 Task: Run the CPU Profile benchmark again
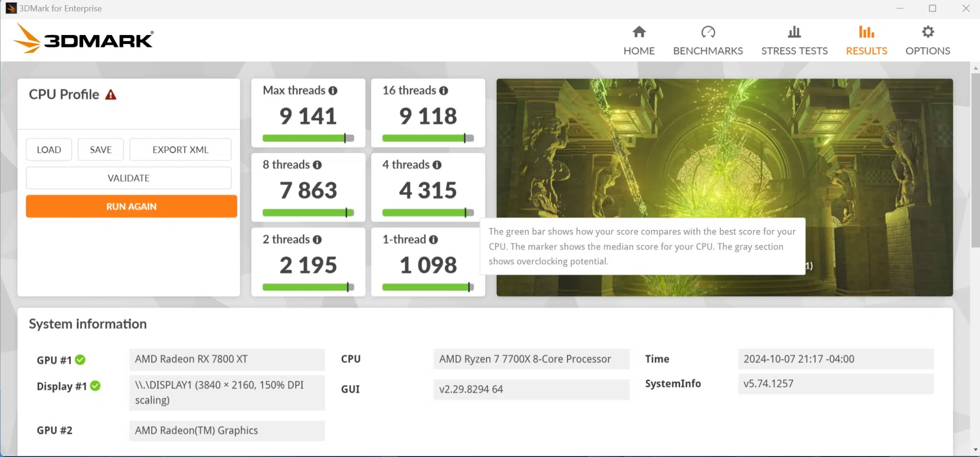point(132,206)
